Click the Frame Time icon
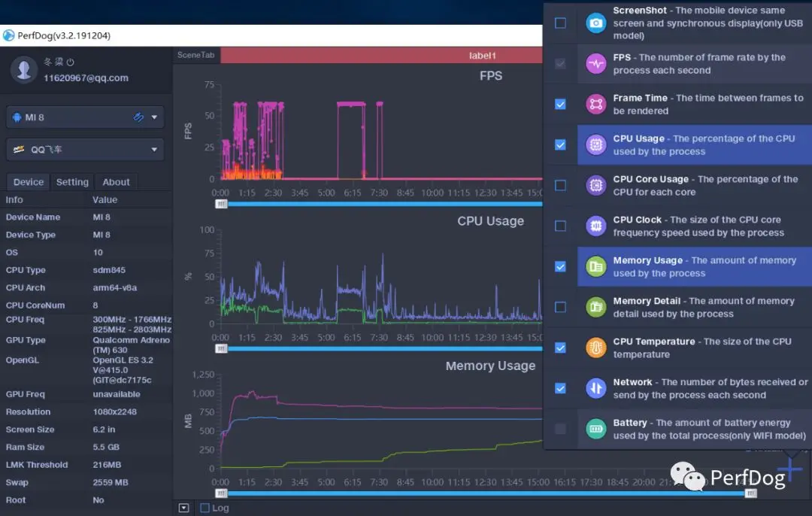The image size is (812, 516). (x=596, y=104)
